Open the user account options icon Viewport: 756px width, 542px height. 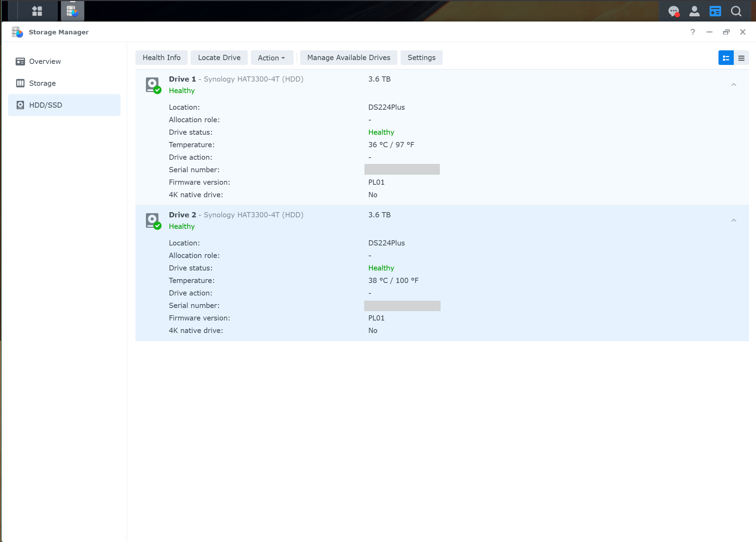[695, 11]
